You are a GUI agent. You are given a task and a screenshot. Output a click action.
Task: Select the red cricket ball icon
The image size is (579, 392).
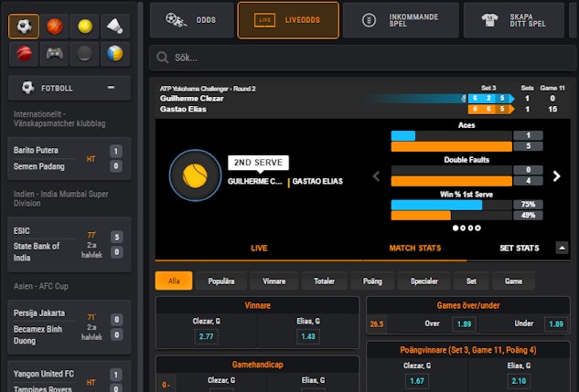(x=24, y=54)
